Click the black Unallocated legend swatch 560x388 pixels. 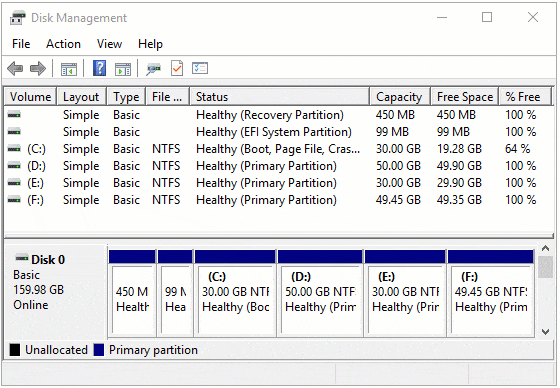coord(15,350)
